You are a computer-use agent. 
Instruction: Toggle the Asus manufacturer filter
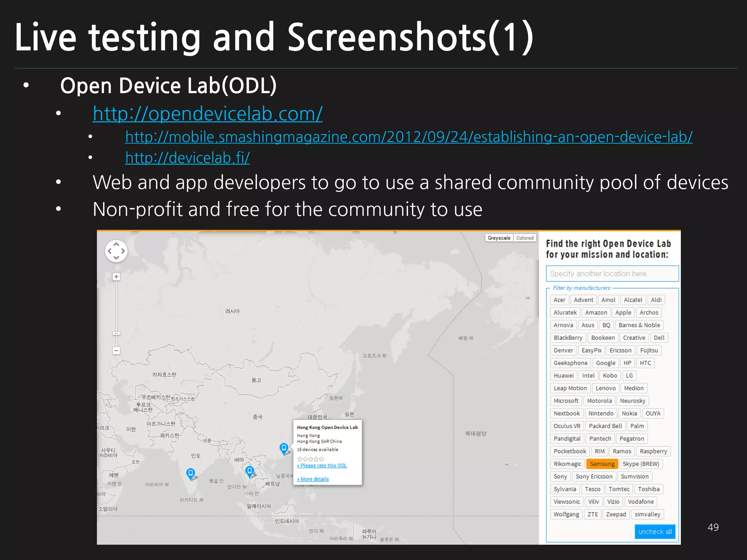588,325
